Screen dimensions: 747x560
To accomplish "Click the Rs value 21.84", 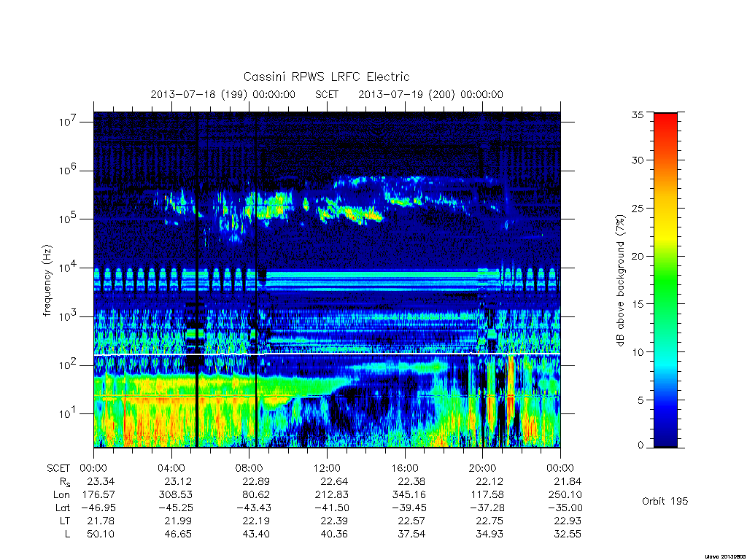I will [x=568, y=481].
